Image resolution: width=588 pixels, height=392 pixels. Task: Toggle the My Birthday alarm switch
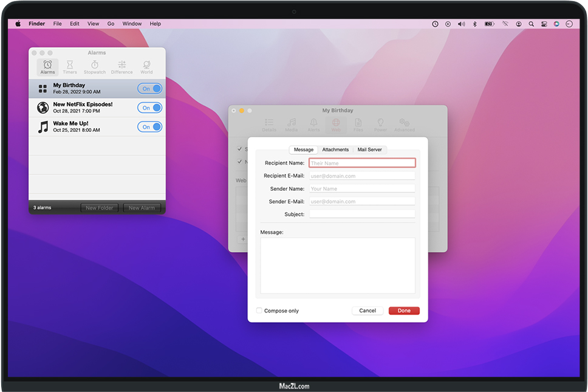click(149, 89)
